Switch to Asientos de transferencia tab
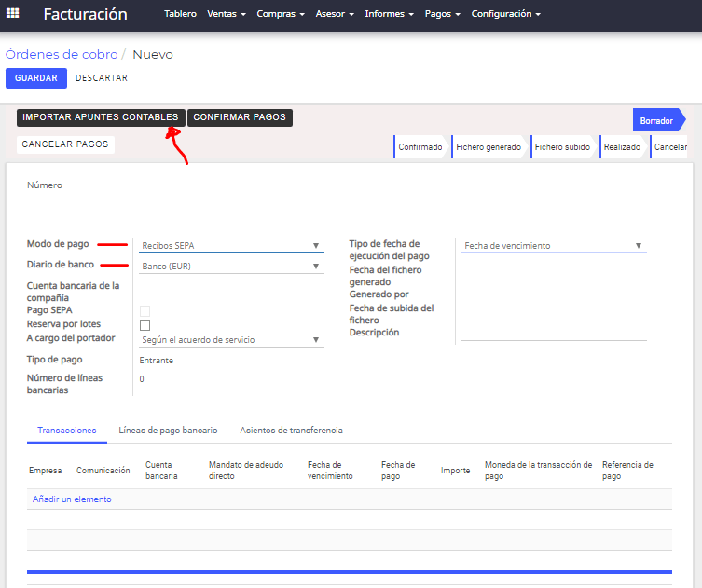Image resolution: width=702 pixels, height=588 pixels. click(x=292, y=431)
